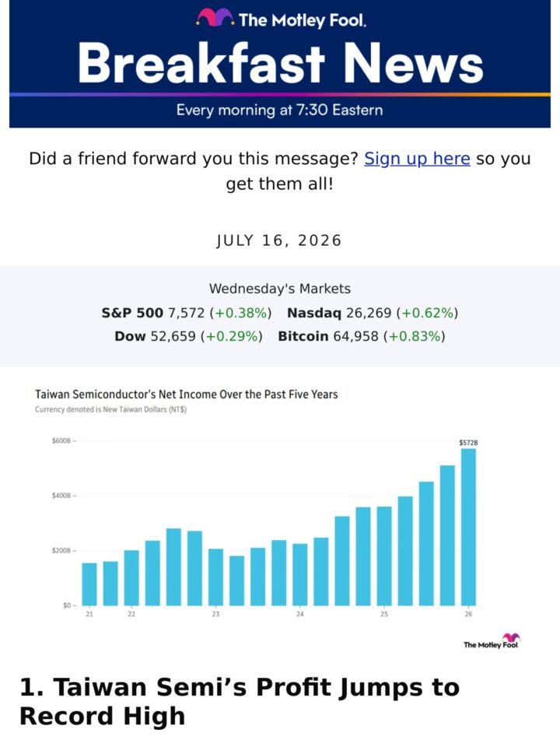This screenshot has height=747, width=560.
Task: Click the Breakfast News banner title
Action: (x=281, y=63)
